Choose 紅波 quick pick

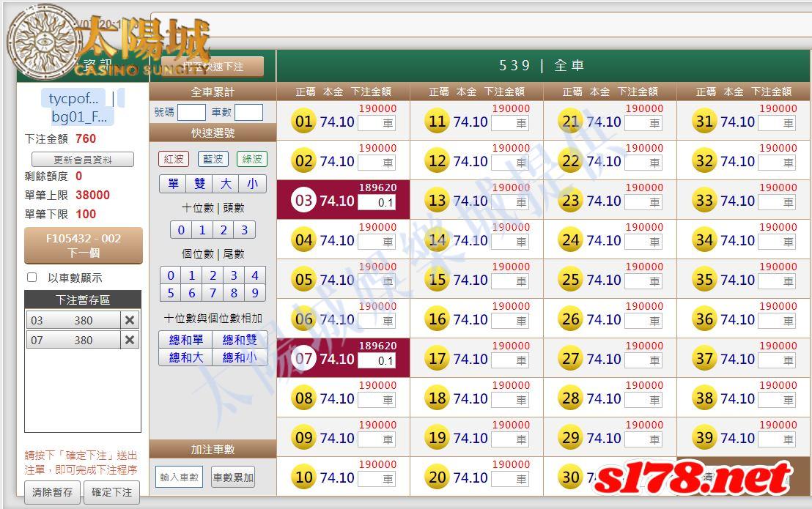[174, 160]
